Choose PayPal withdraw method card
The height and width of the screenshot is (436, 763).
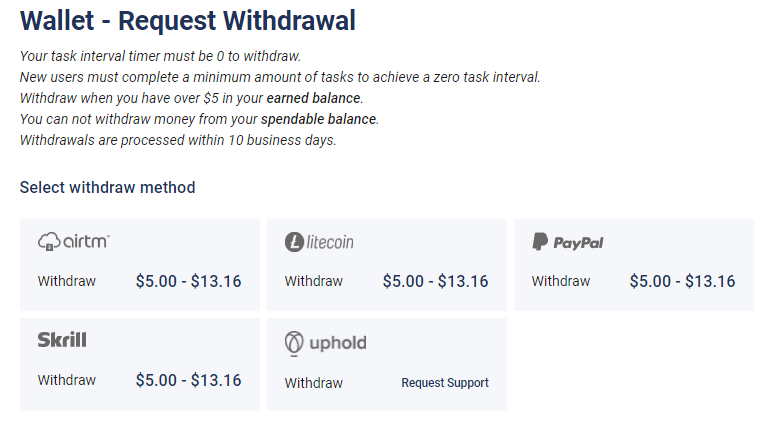click(634, 265)
